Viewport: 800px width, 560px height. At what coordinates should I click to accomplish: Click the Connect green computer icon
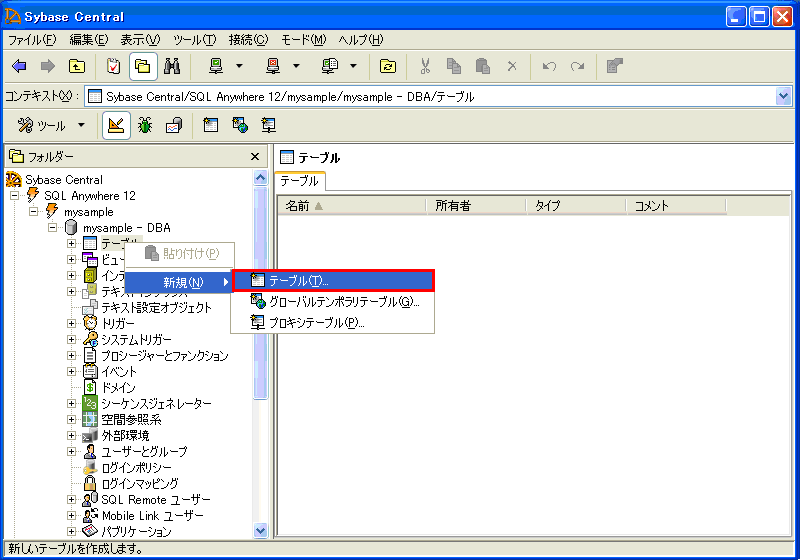pyautogui.click(x=215, y=67)
